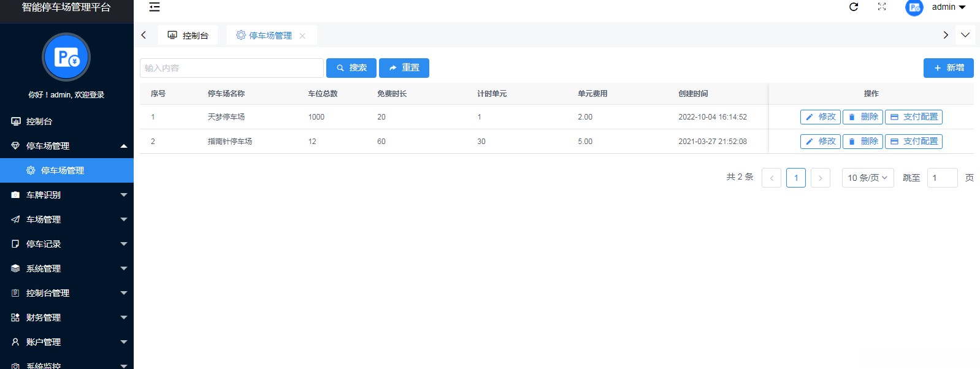Click the 2021-03-27 21:52:08 timestamp cell
The image size is (980, 369).
tap(713, 142)
